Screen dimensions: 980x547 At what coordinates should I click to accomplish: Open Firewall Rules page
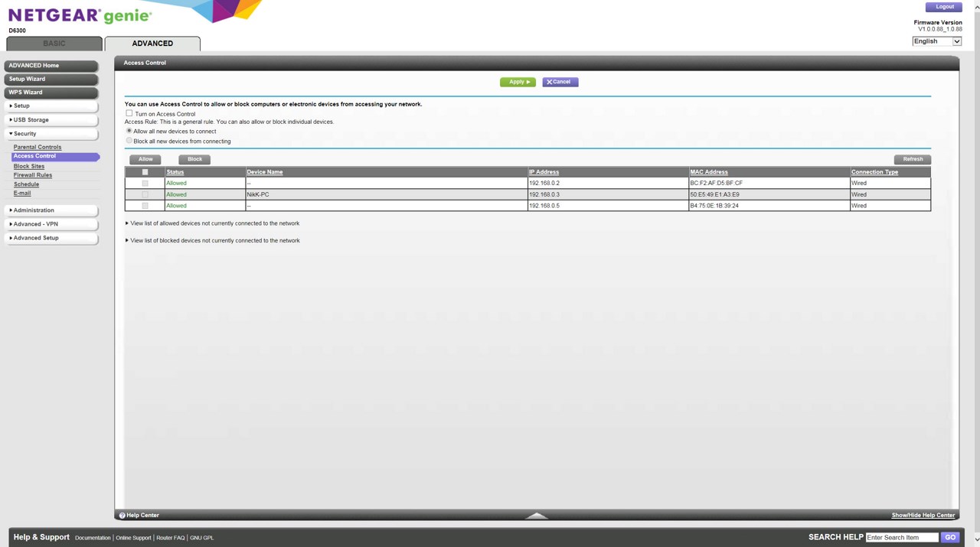pos(33,175)
